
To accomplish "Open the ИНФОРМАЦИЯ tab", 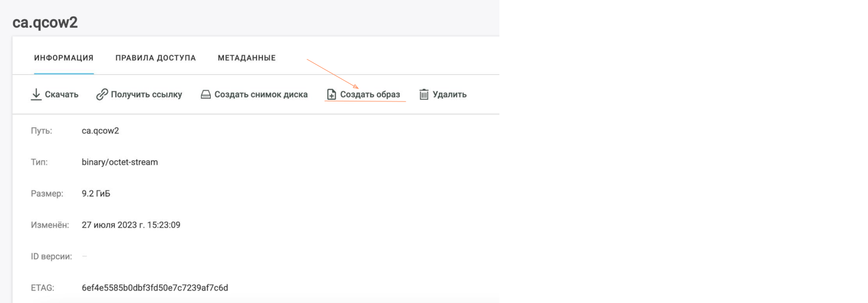I will tap(64, 58).
